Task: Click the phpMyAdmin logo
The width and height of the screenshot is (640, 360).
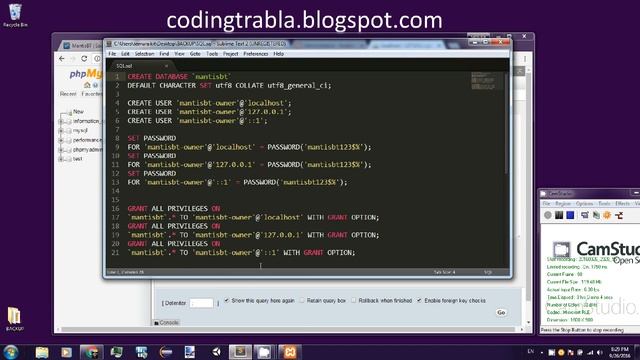Action: coord(86,74)
